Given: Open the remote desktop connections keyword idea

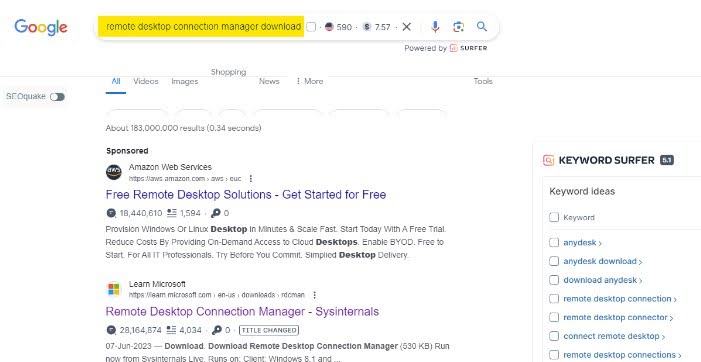Looking at the screenshot, I should [x=622, y=355].
